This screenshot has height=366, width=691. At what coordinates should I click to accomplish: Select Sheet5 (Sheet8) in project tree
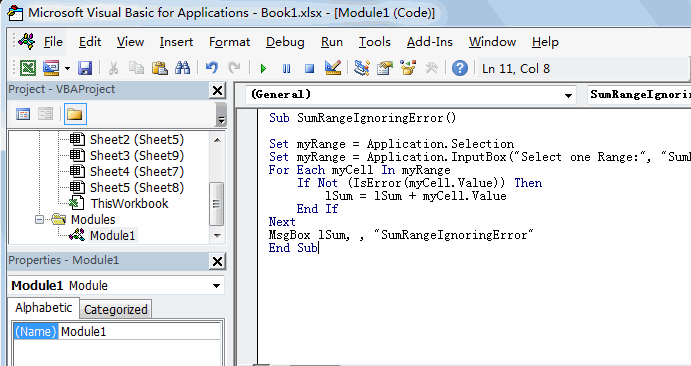(137, 187)
